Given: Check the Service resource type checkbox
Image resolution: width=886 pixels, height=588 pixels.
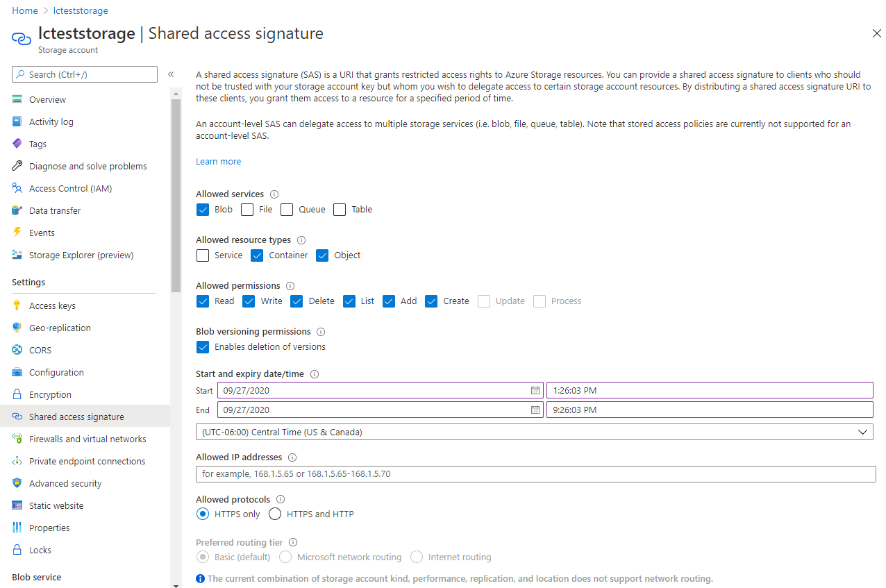Looking at the screenshot, I should (203, 255).
